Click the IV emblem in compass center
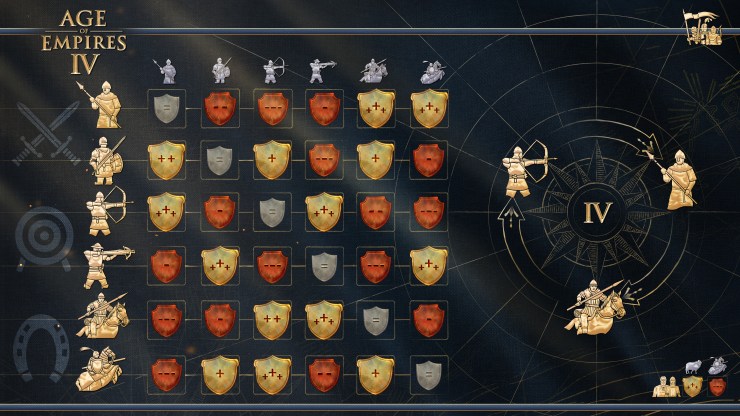Image resolution: width=740 pixels, height=416 pixels. [x=598, y=213]
